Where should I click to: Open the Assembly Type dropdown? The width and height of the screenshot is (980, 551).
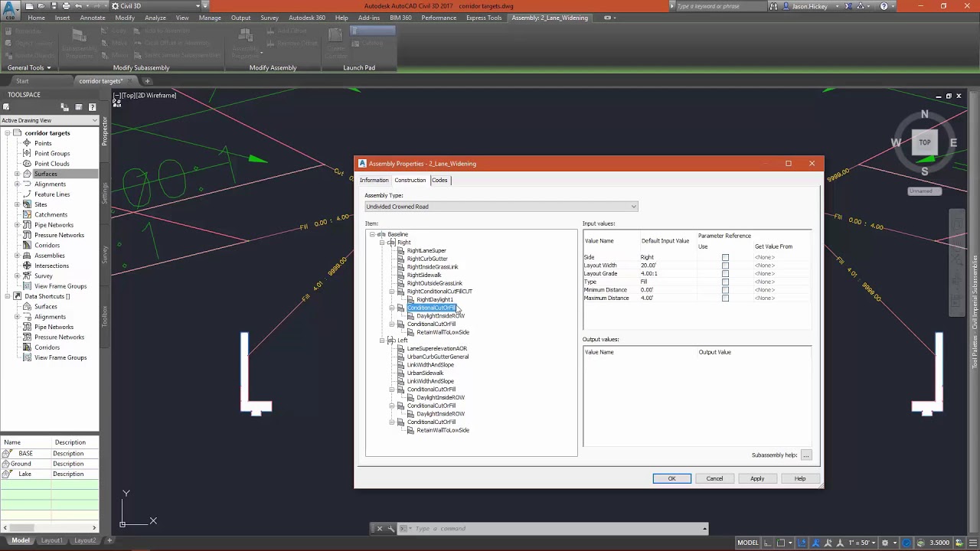632,207
